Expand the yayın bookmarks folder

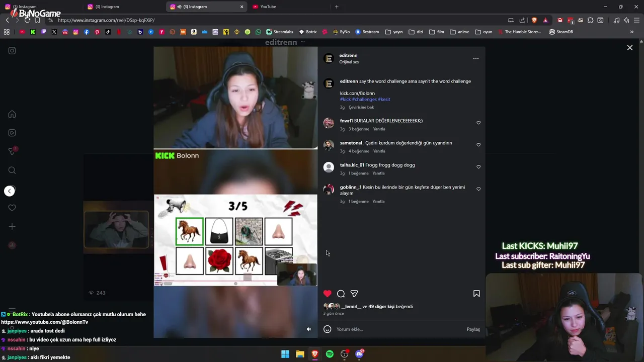(x=394, y=32)
